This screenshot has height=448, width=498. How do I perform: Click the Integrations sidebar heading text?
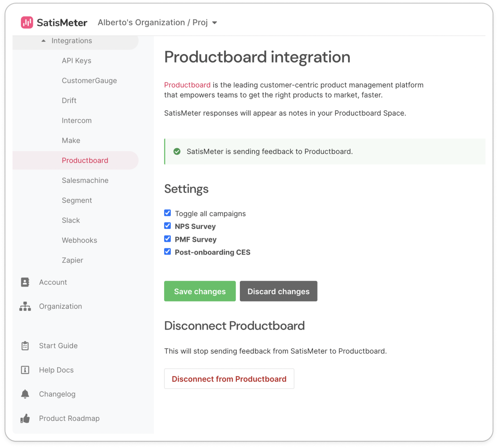72,41
